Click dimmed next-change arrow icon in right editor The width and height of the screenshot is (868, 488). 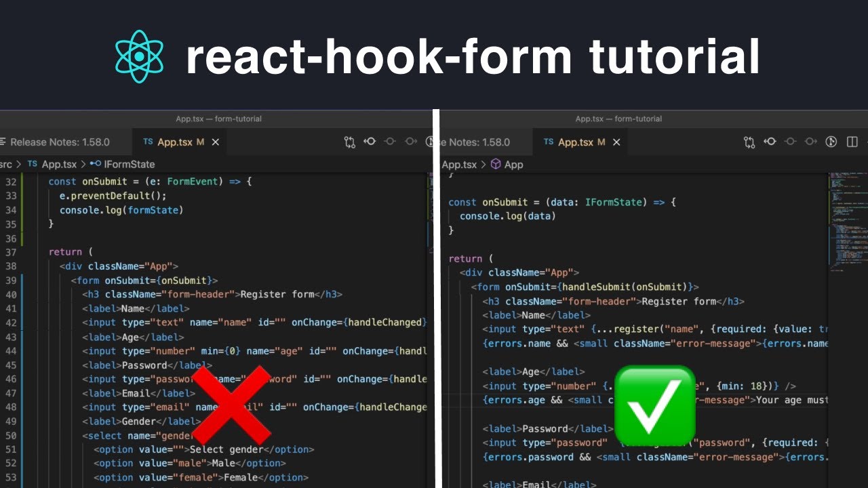tap(810, 142)
